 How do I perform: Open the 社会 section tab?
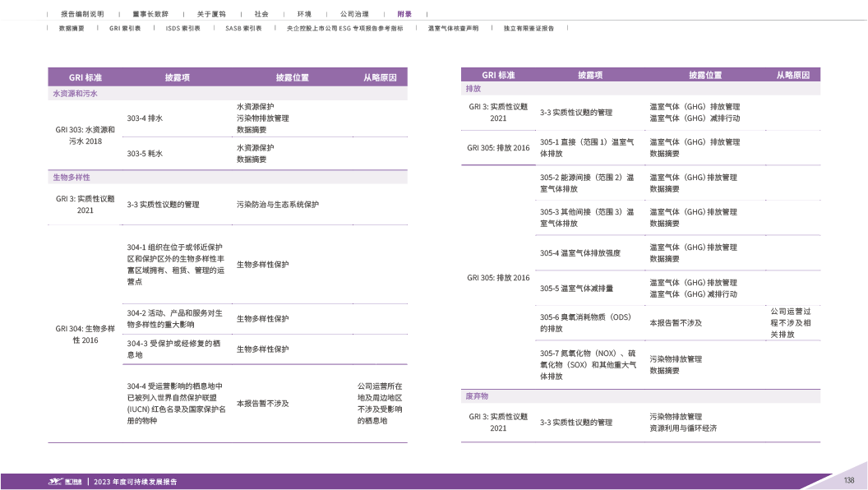click(x=261, y=14)
